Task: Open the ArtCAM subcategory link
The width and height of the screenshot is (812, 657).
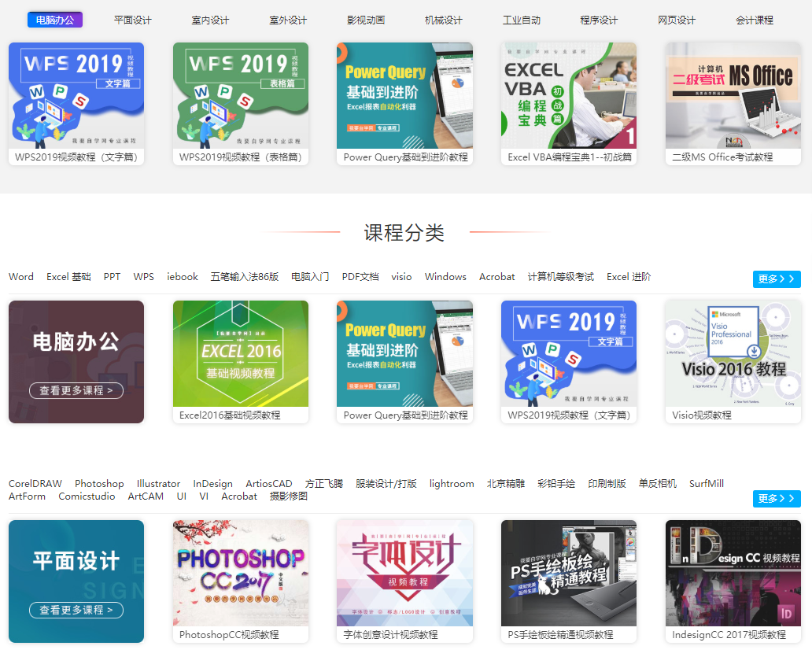Action: (x=146, y=496)
